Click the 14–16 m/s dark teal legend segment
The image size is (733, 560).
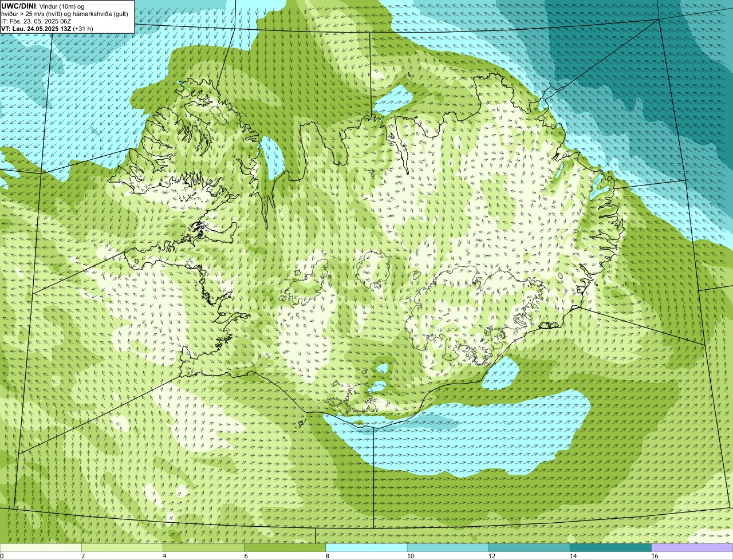(610, 547)
